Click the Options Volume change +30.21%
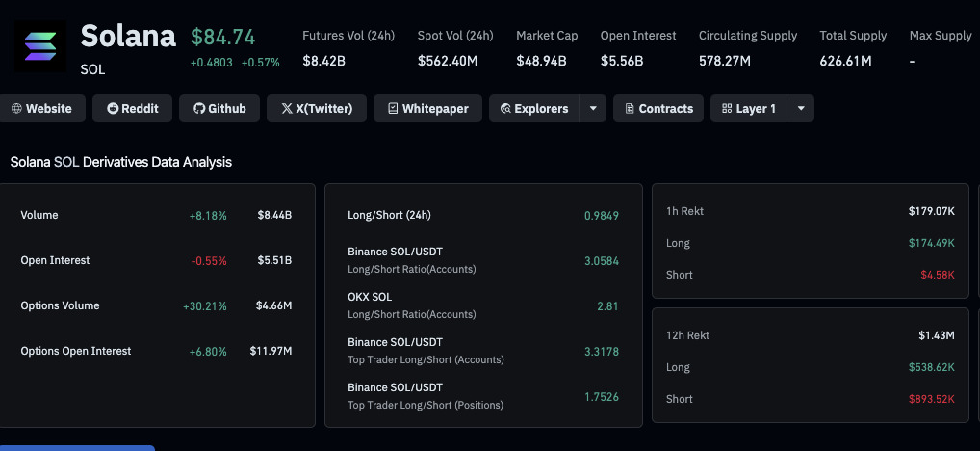The image size is (980, 451). pos(205,306)
